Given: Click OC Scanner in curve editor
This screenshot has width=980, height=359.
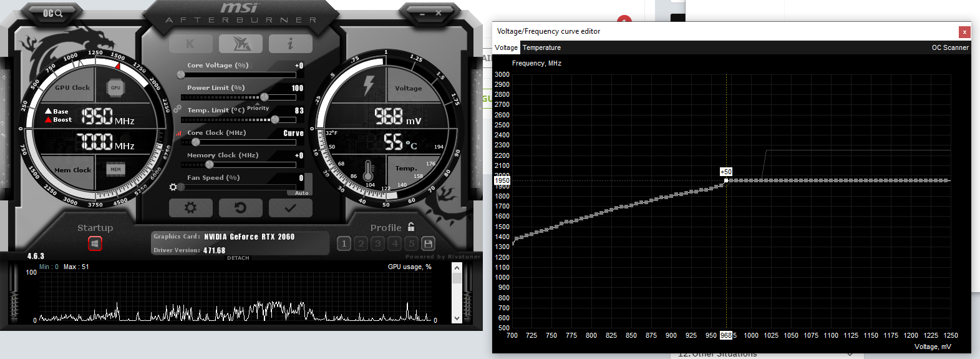Looking at the screenshot, I should (x=950, y=47).
